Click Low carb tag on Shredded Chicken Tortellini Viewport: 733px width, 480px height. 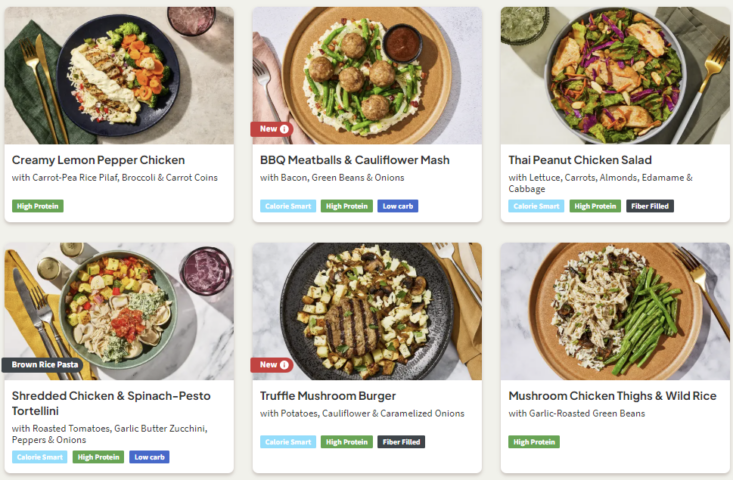[149, 457]
